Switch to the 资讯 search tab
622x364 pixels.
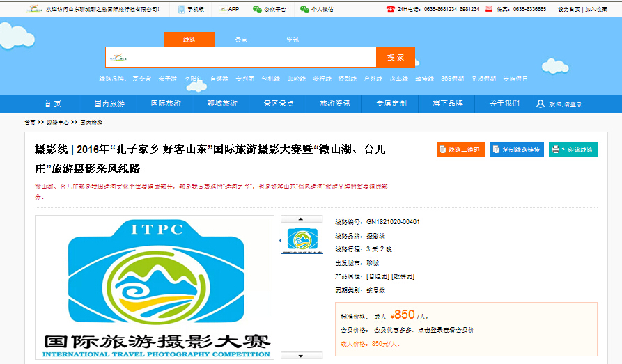[293, 40]
